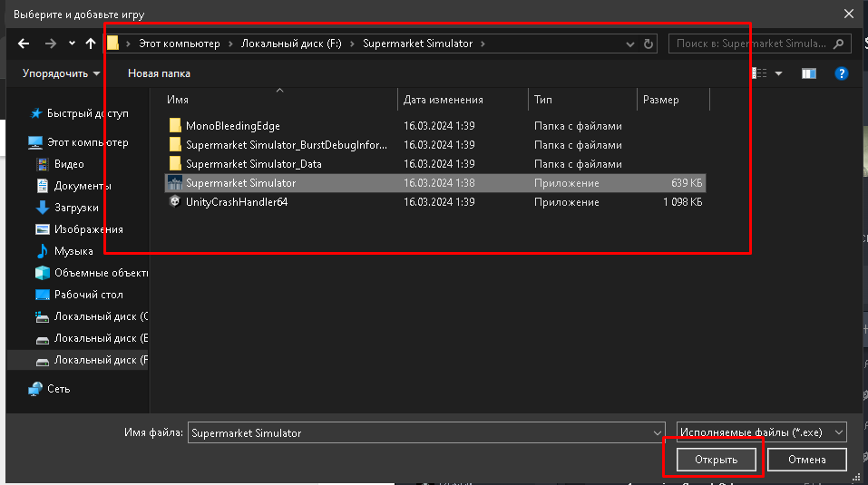
Task: Click 'Новая папка' button
Action: click(159, 73)
